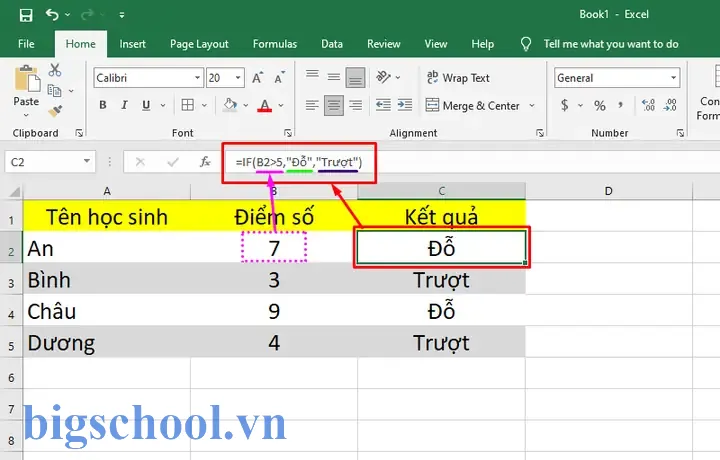Click the Format Painter brush icon

click(55, 111)
